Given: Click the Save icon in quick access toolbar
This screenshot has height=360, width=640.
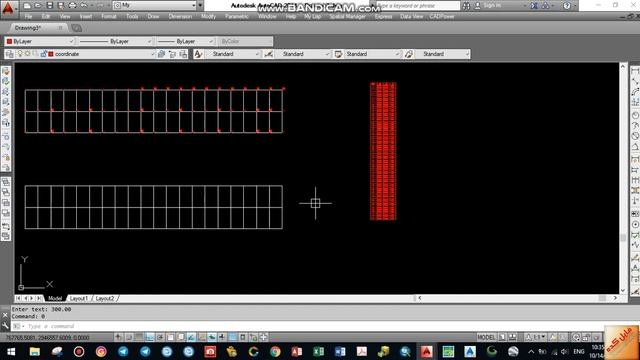Looking at the screenshot, I should click(49, 6).
